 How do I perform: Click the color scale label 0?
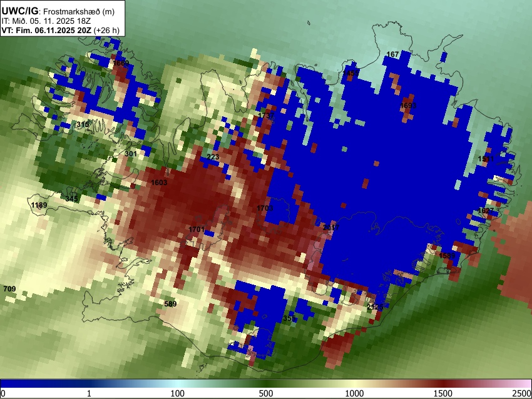point(3,393)
